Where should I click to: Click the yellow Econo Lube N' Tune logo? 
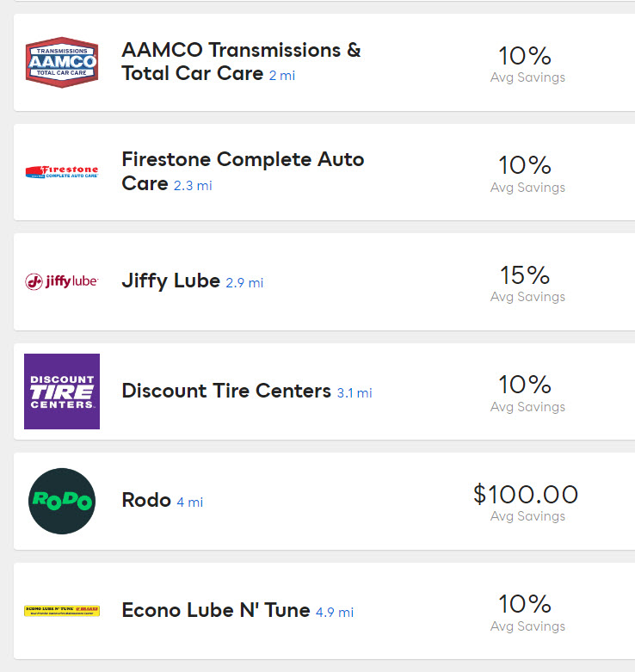(x=61, y=611)
